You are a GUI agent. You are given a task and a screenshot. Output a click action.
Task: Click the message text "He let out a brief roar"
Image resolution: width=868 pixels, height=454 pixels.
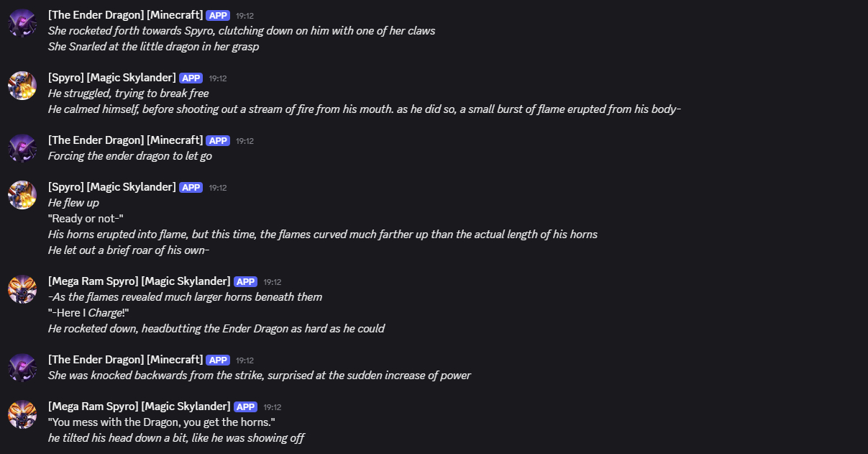(x=128, y=250)
